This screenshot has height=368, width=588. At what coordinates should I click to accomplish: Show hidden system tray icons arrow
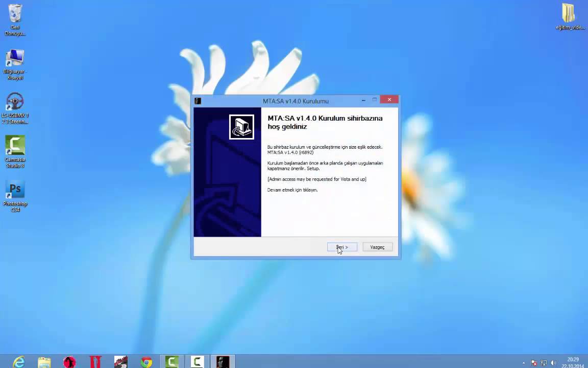[x=524, y=363]
